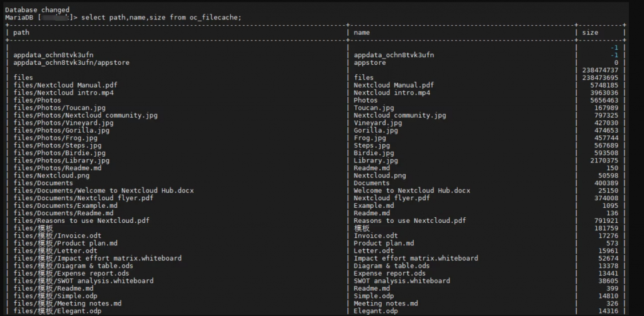Viewport: 644px width, 316px height.
Task: Click size value 238473695
Action: (600, 77)
